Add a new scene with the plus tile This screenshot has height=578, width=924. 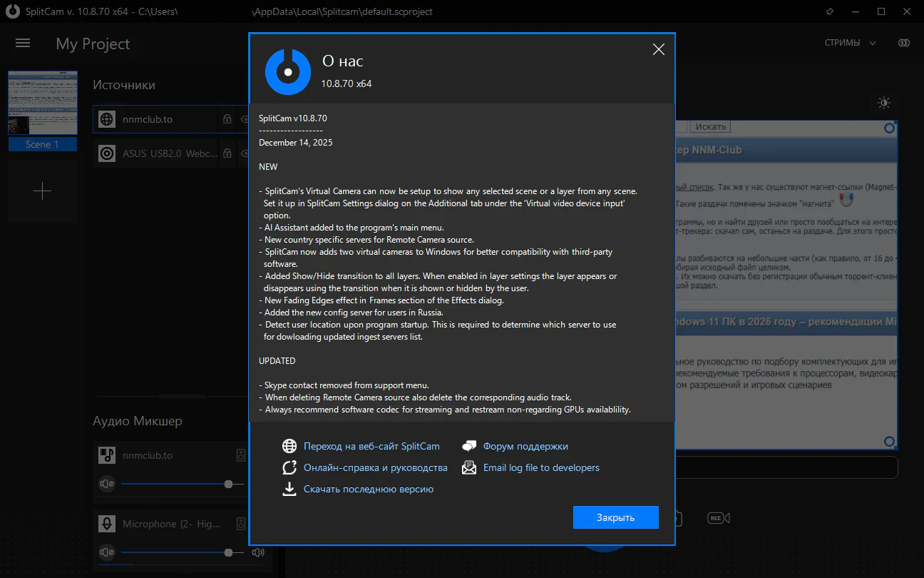click(x=42, y=191)
